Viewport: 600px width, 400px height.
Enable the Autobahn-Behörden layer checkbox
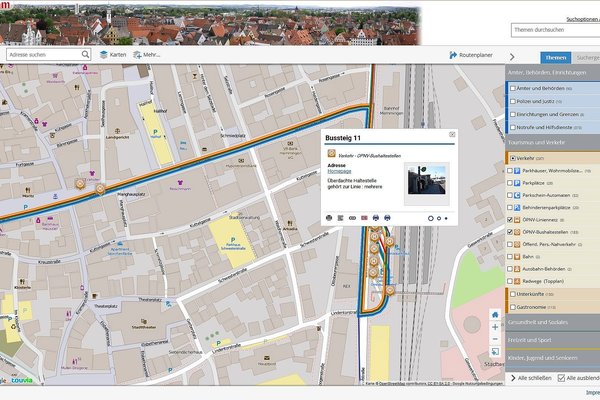pos(510,269)
